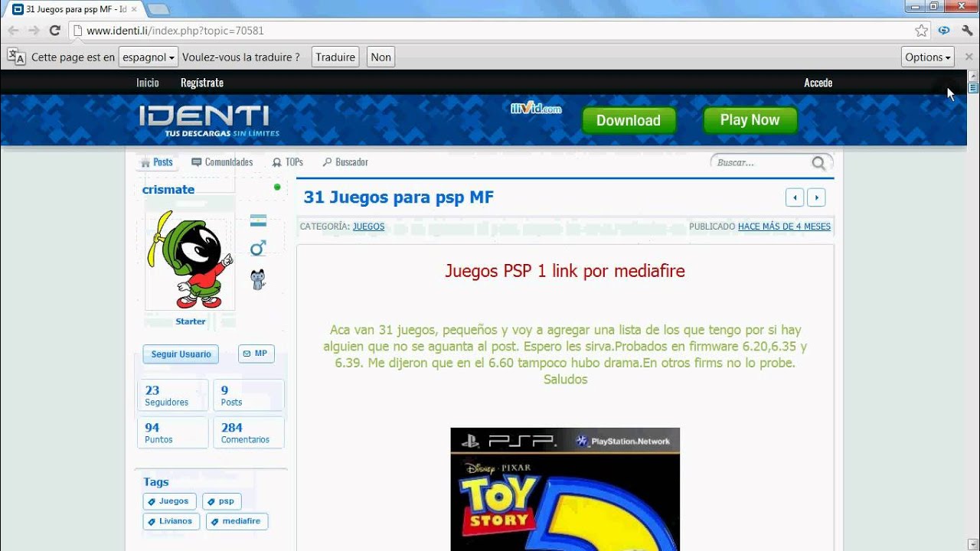Close the translation bar
Viewport: 980px width, 551px height.
click(969, 57)
